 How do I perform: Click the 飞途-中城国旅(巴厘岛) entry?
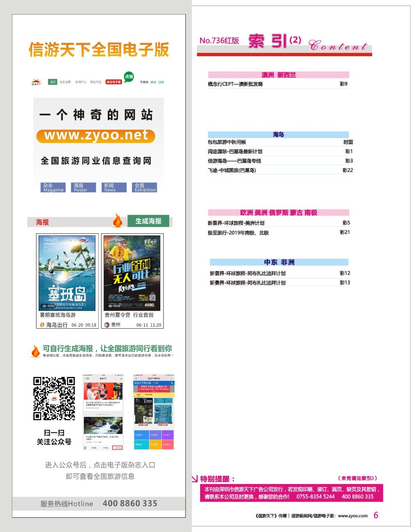pos(232,170)
